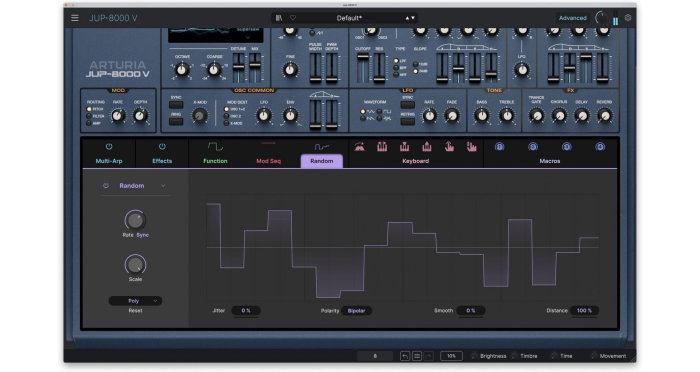Viewport: 700px width, 372px height.
Task: Click the second Macros knob icon
Action: [533, 146]
